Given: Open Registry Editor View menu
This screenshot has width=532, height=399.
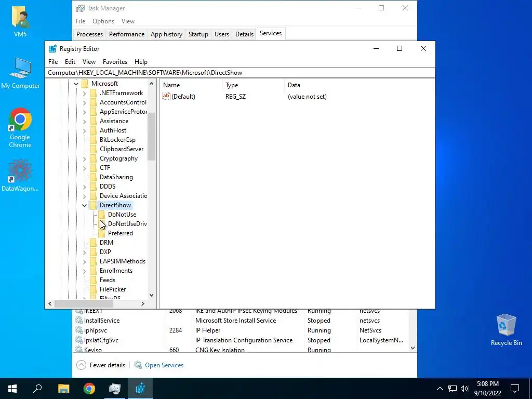Looking at the screenshot, I should 89,62.
